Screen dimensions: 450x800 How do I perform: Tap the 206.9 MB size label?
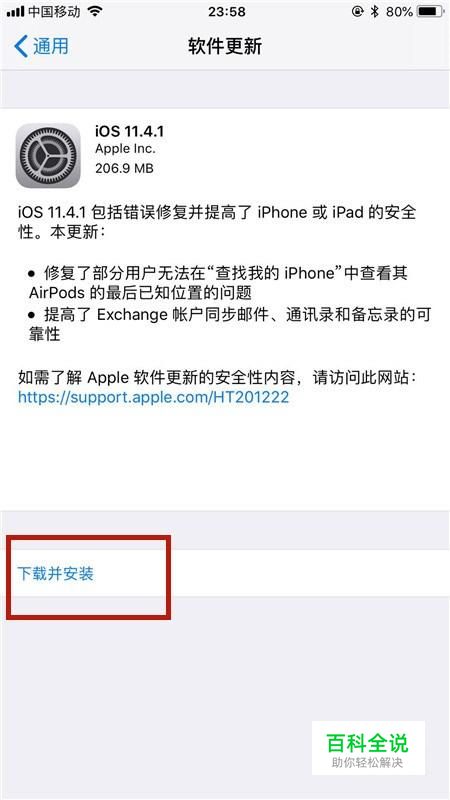click(124, 168)
